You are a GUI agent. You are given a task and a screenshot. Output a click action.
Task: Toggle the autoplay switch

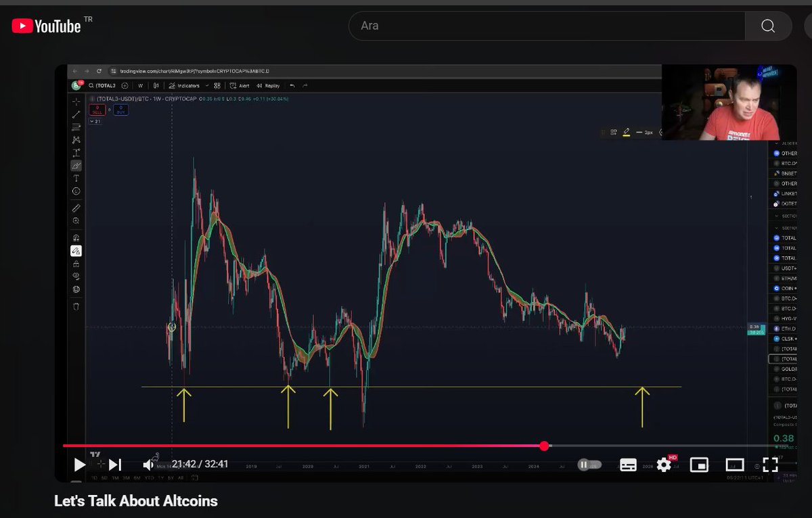(589, 465)
